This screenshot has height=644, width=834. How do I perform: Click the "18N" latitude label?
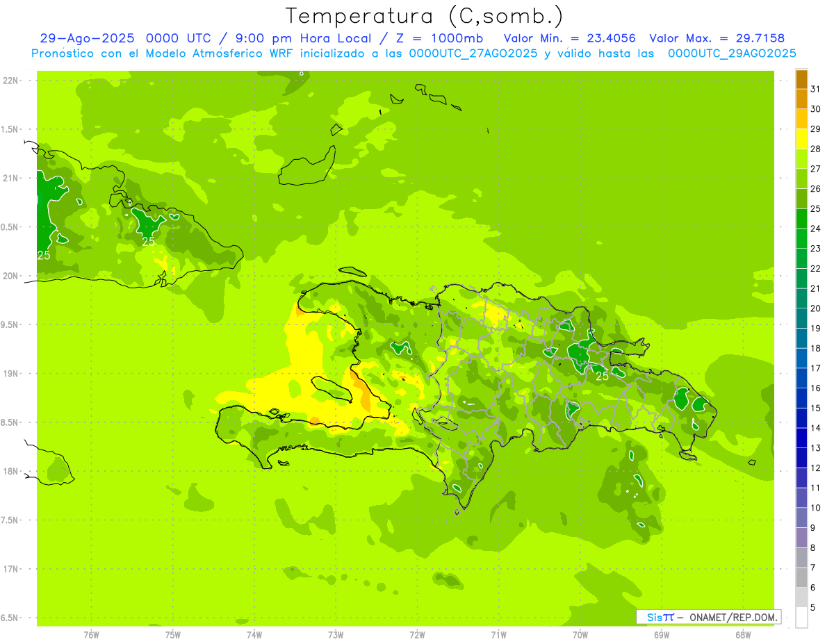click(10, 472)
